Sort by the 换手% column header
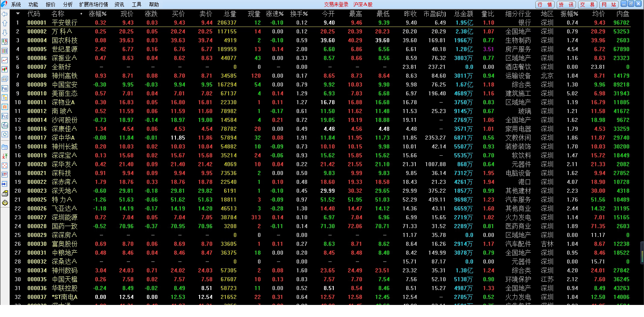 [299, 14]
